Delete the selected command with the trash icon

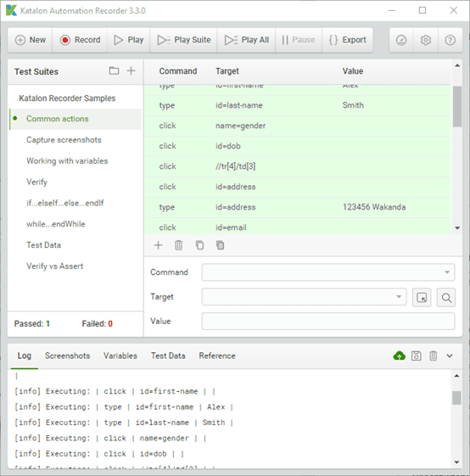[178, 245]
